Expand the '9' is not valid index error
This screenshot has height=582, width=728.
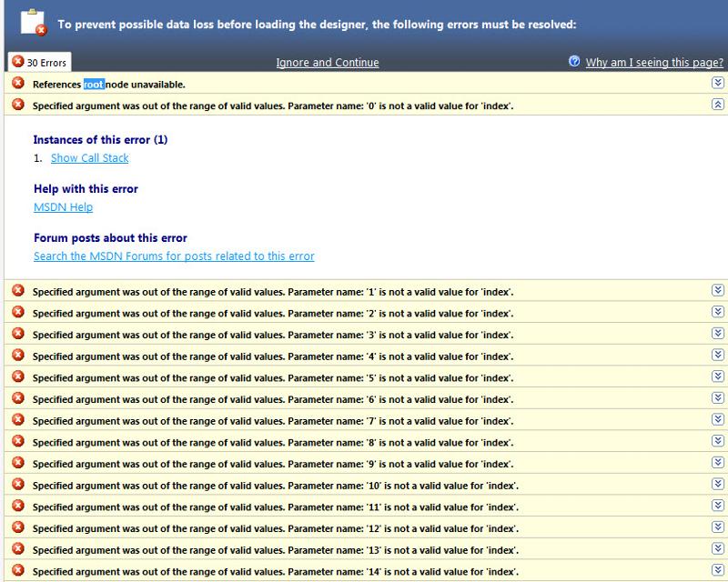[718, 462]
